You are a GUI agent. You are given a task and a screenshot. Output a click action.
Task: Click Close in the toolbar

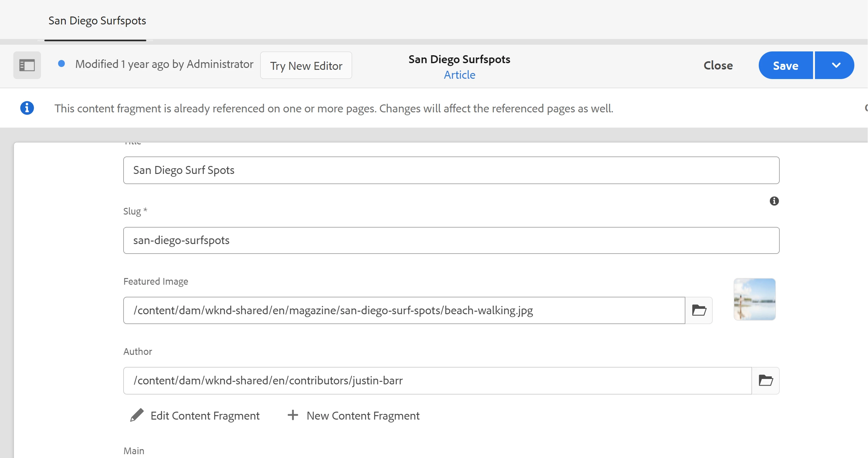click(718, 65)
